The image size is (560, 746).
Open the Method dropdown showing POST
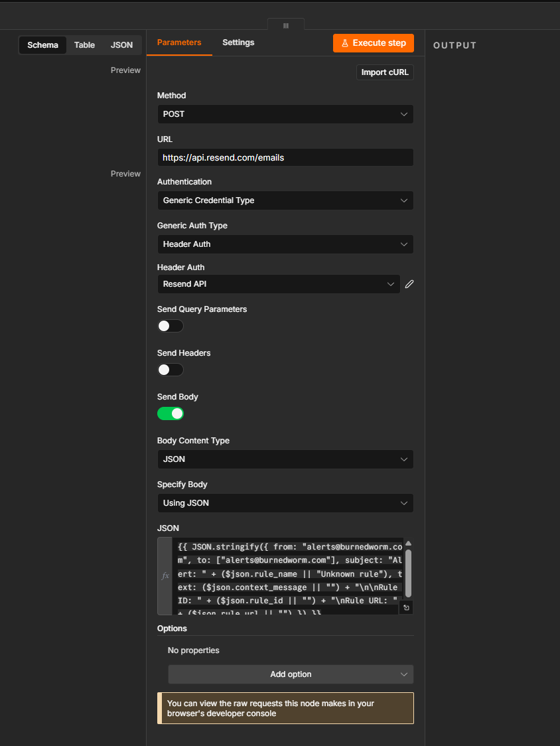click(285, 114)
